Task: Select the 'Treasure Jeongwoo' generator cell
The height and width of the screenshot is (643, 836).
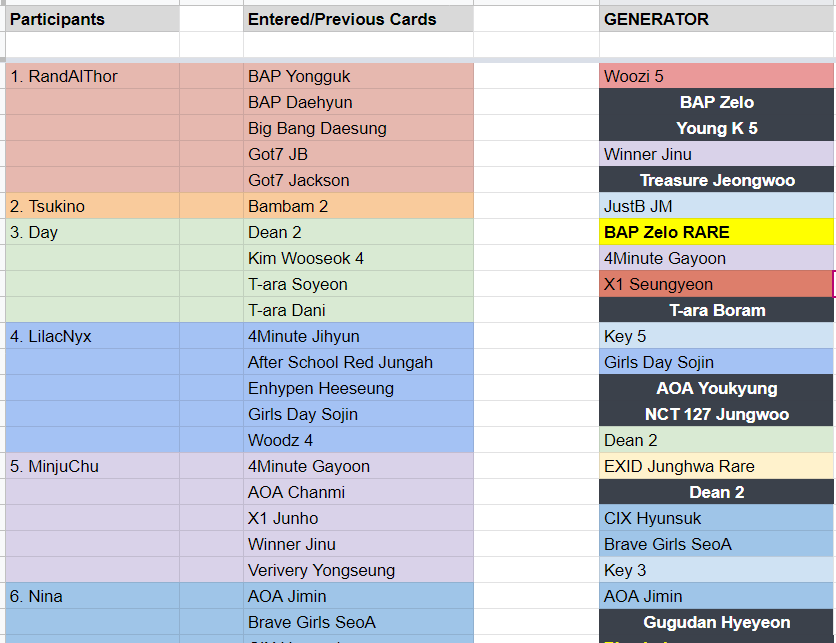Action: [717, 180]
